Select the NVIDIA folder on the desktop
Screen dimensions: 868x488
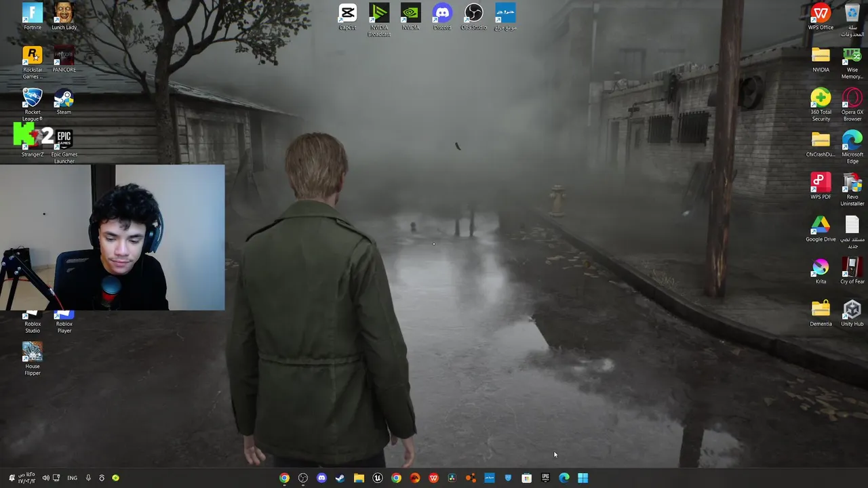[821, 59]
